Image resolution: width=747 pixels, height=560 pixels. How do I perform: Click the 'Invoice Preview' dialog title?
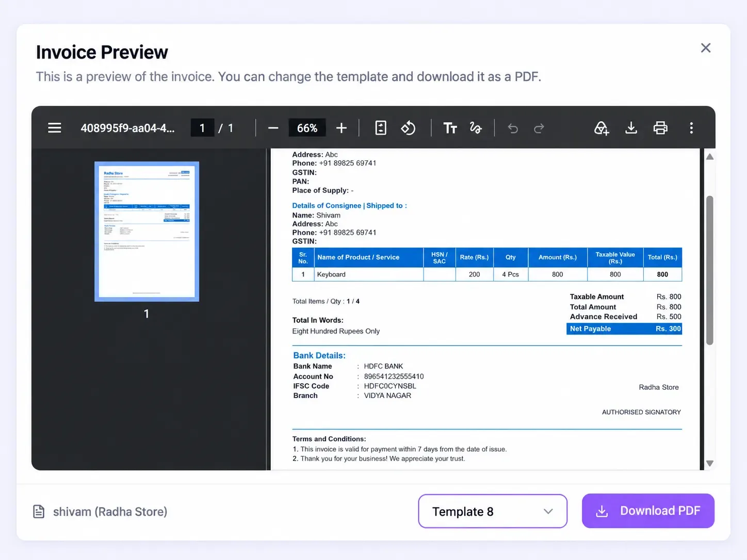(x=102, y=52)
